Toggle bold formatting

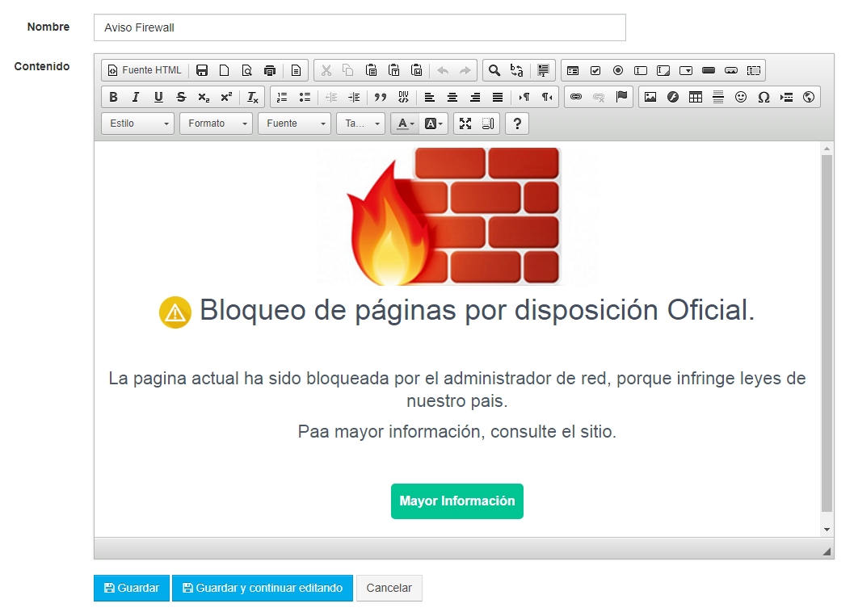coord(113,97)
